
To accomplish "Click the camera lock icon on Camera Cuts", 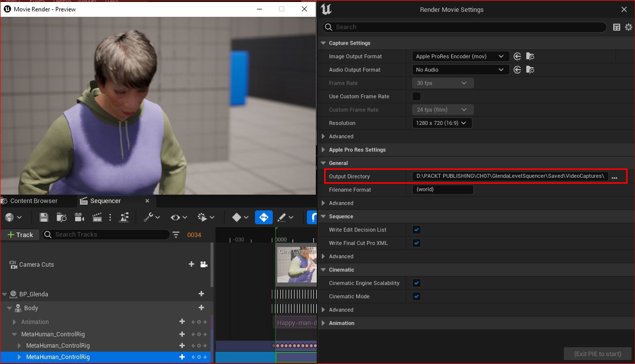I will coord(204,264).
